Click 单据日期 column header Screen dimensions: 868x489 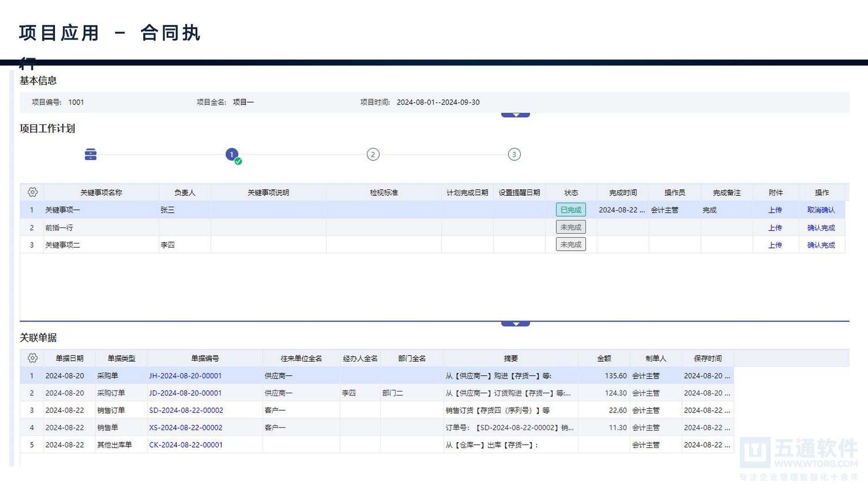pyautogui.click(x=69, y=358)
